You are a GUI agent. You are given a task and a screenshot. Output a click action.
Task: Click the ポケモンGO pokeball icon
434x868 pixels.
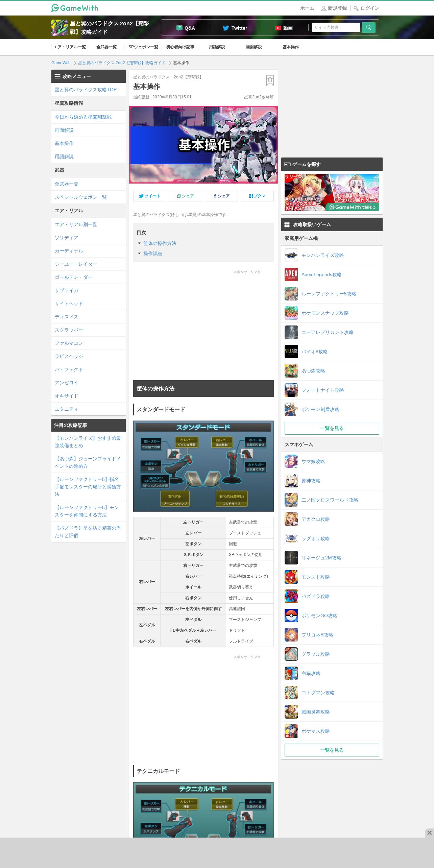pyautogui.click(x=291, y=616)
